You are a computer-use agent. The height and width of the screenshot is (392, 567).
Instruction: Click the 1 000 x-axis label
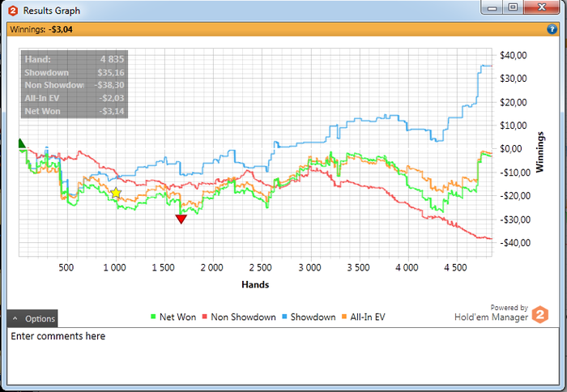click(115, 267)
